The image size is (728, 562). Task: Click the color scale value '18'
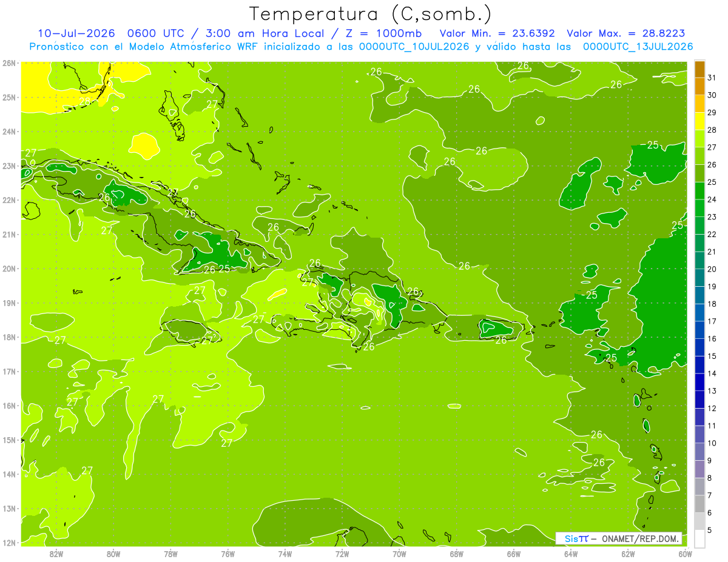pos(712,304)
